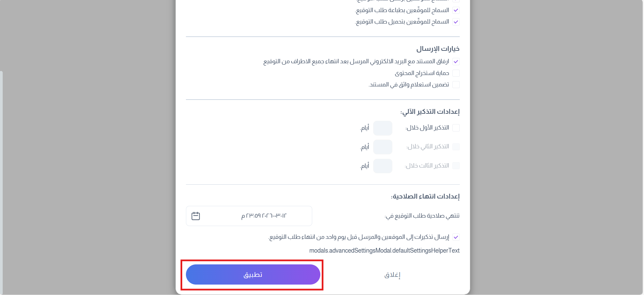This screenshot has height=295, width=644.
Task: Focus the third reminder days input box
Action: point(383,166)
